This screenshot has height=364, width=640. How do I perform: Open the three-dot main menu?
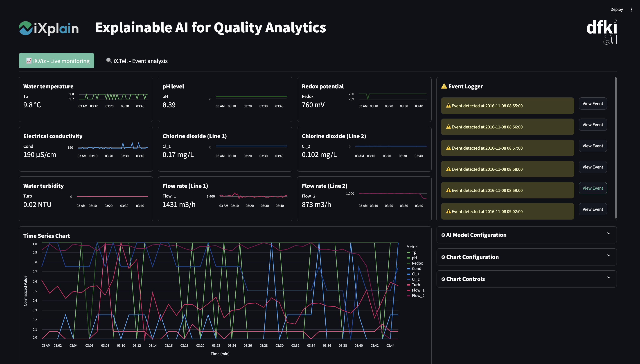[x=631, y=9]
